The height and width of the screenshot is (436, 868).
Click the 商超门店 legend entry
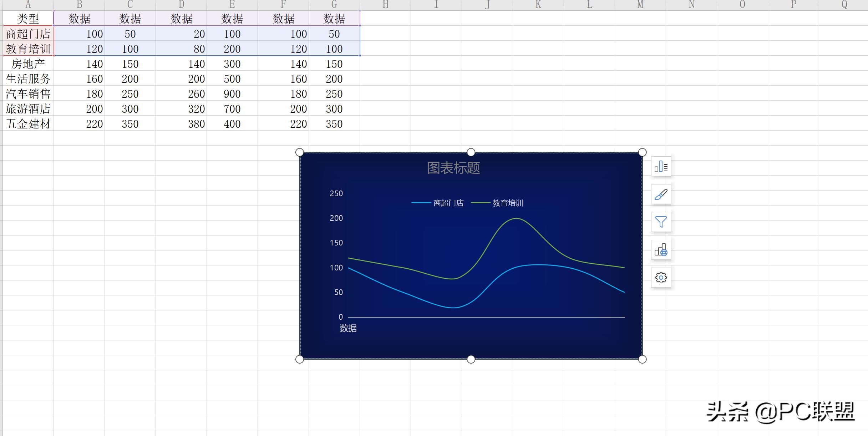tap(449, 203)
